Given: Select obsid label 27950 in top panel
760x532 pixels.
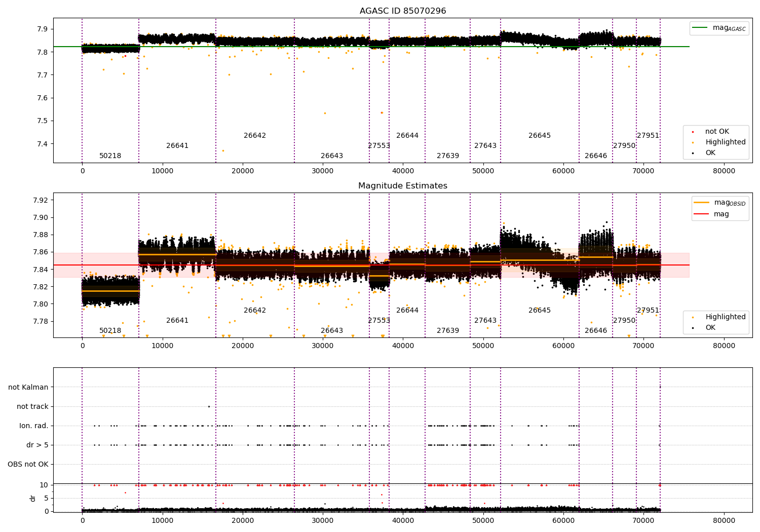Looking at the screenshot, I should click(624, 145).
